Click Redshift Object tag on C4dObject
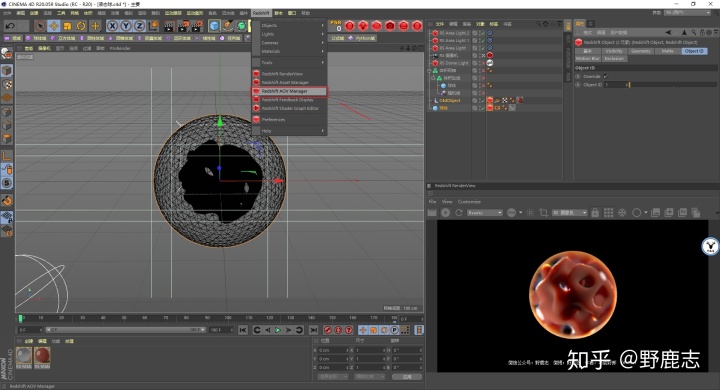This screenshot has height=390, width=720. [490, 100]
